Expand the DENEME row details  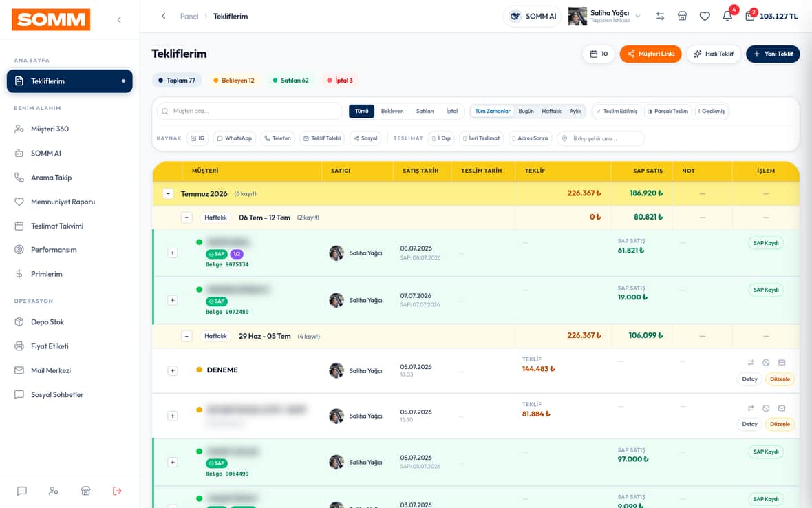[x=173, y=371]
